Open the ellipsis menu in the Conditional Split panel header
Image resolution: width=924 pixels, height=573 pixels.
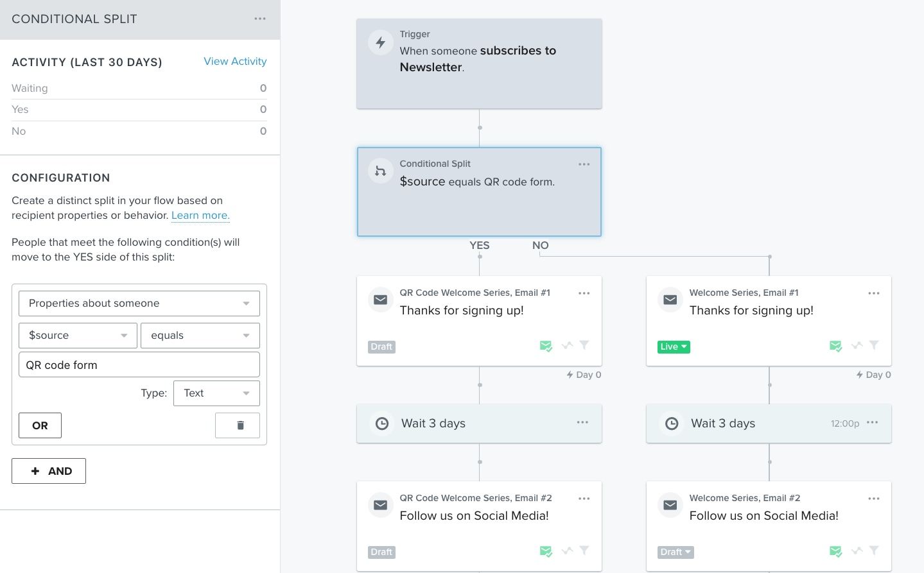[x=259, y=19]
